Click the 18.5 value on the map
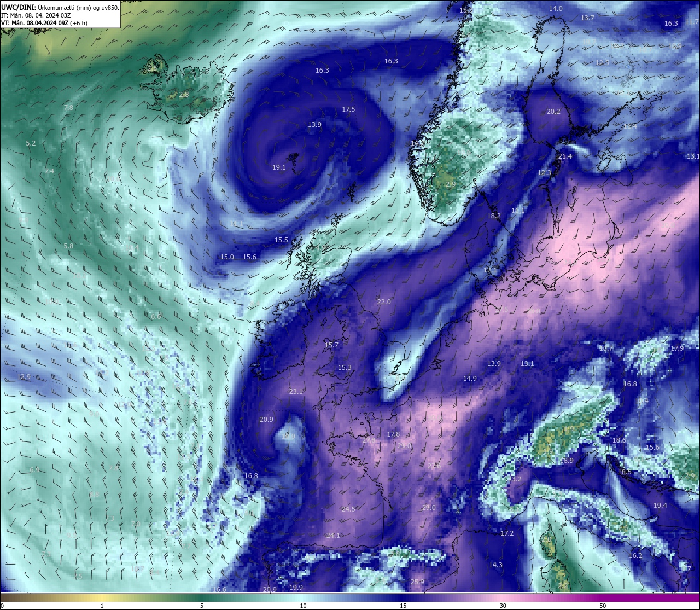Screen dimensions: 700x610 [625, 472]
